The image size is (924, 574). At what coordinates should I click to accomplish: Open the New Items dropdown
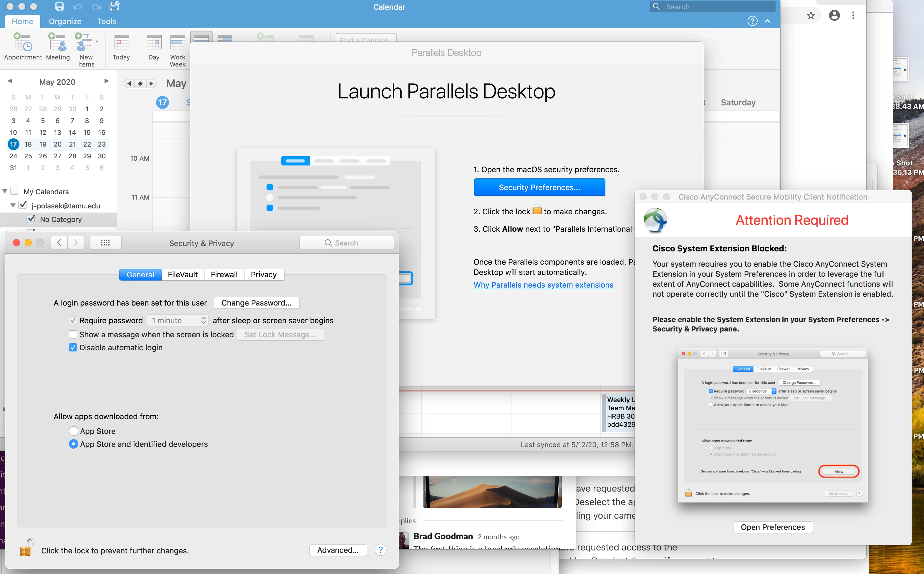click(97, 42)
